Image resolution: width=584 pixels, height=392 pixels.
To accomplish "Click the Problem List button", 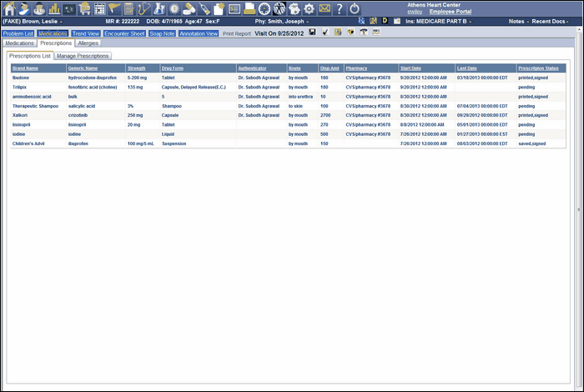I will click(x=18, y=33).
